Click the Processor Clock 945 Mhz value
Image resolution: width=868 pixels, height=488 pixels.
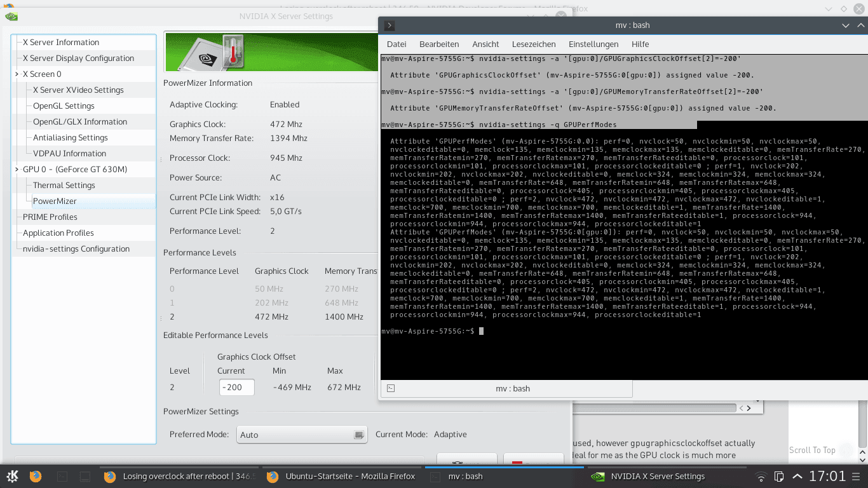click(x=286, y=158)
